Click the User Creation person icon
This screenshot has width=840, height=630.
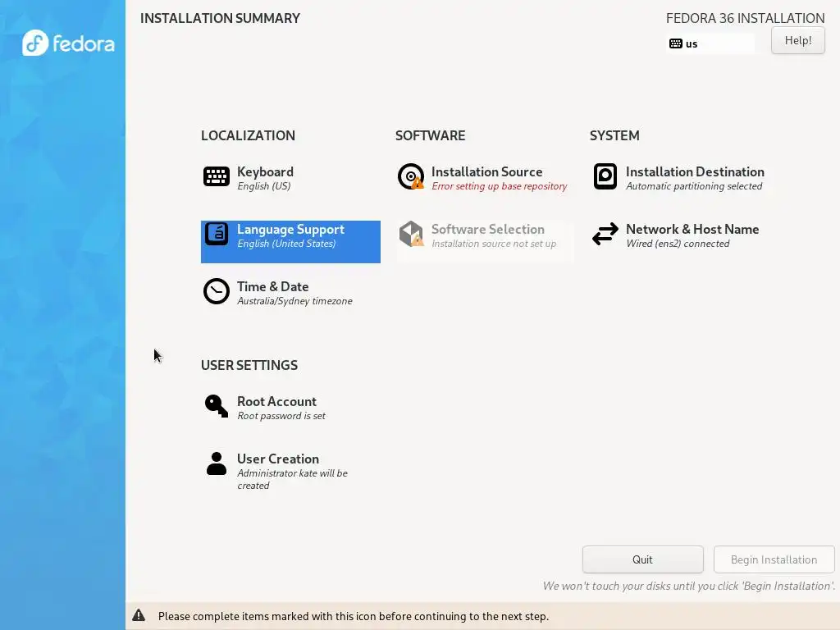pos(217,463)
